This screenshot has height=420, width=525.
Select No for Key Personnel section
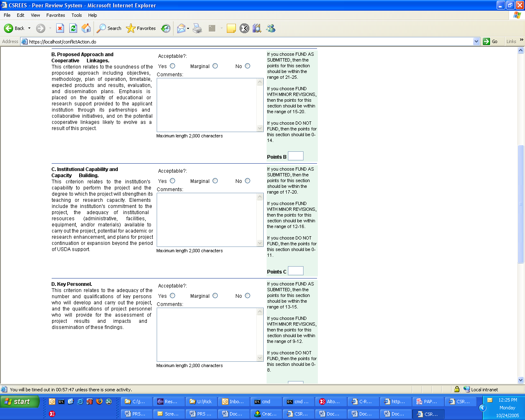(x=247, y=296)
